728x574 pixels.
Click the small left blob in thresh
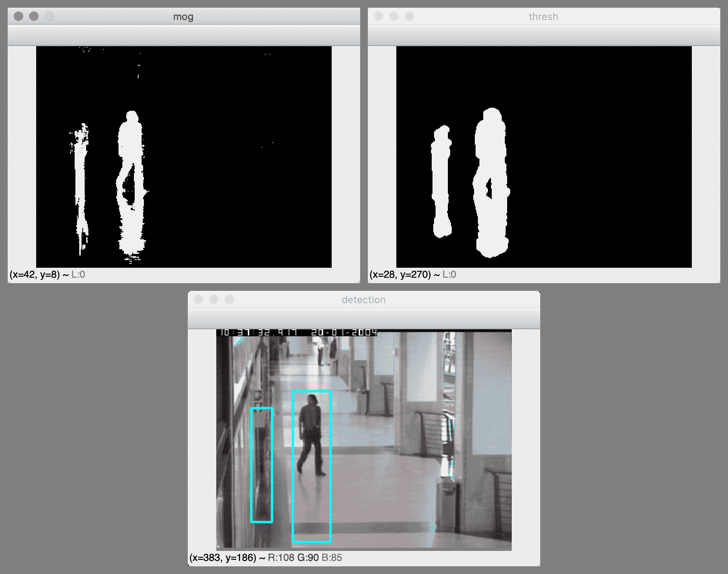[441, 181]
